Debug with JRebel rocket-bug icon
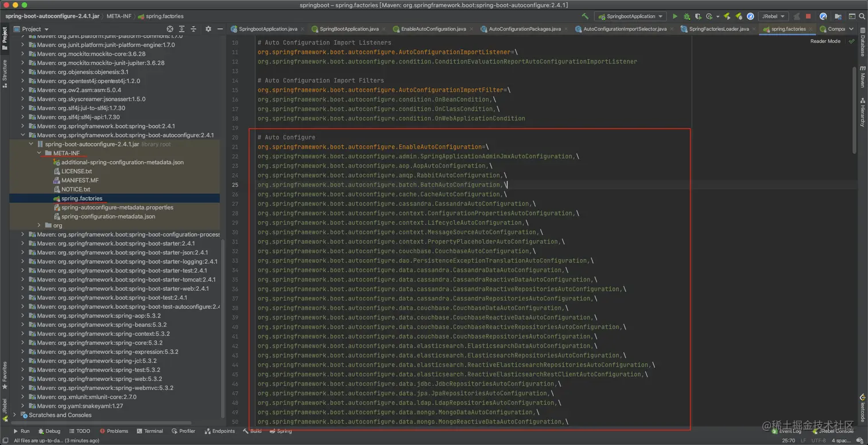 pos(739,17)
